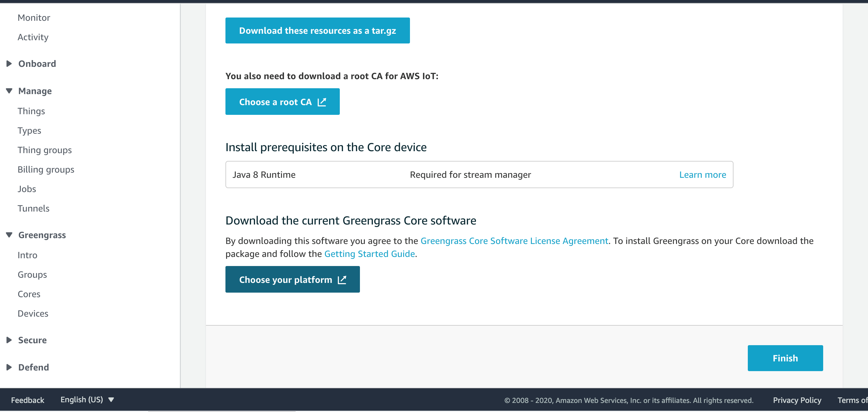Select Jobs in the Manage section

[26, 189]
